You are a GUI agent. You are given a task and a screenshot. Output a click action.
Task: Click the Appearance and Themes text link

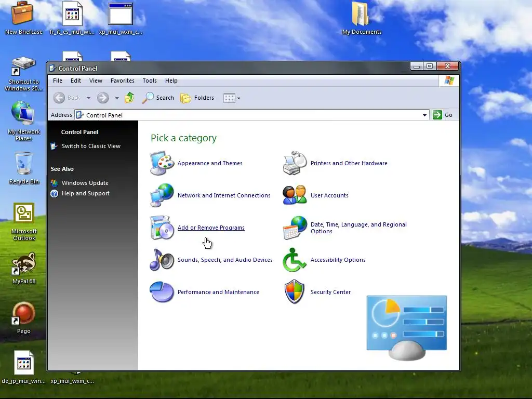click(210, 163)
